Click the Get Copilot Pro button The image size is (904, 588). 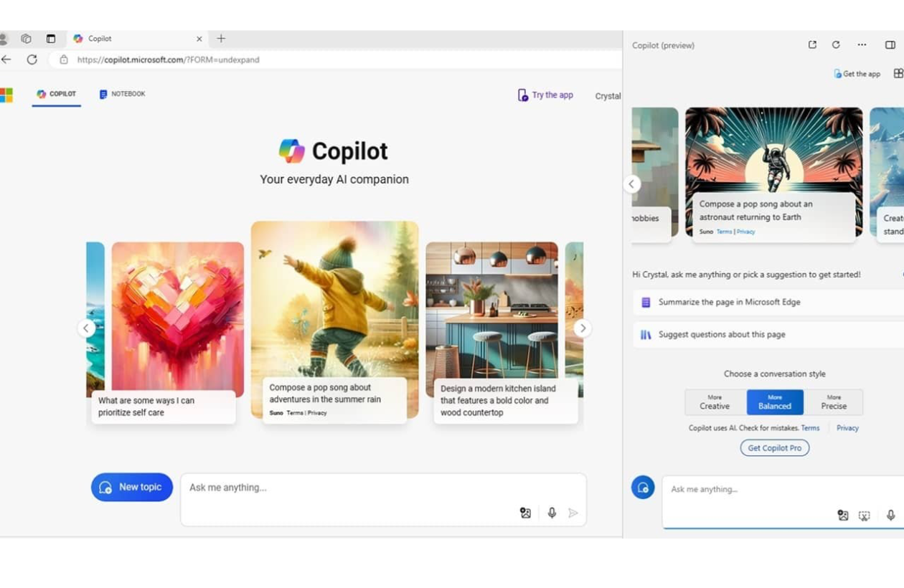tap(774, 447)
